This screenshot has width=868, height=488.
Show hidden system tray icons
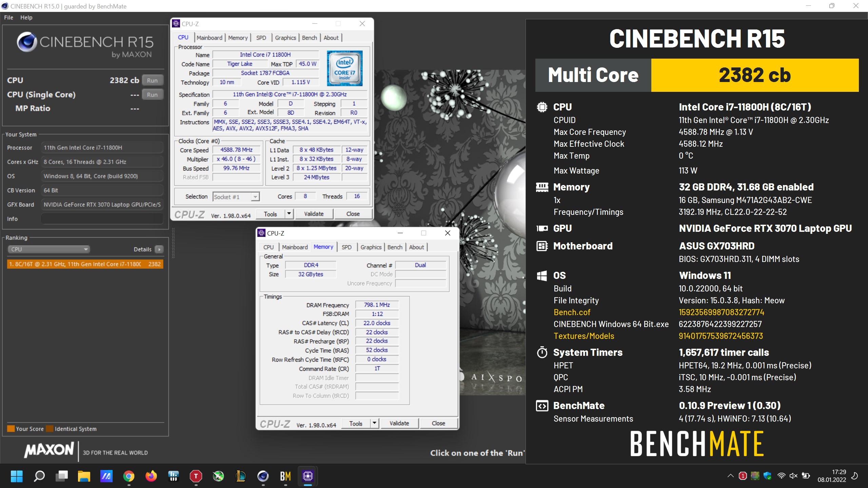point(731,476)
